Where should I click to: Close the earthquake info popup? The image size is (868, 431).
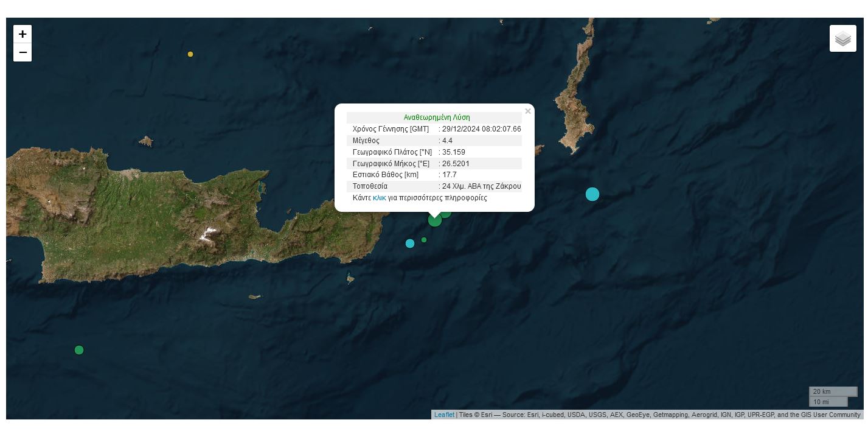(527, 111)
